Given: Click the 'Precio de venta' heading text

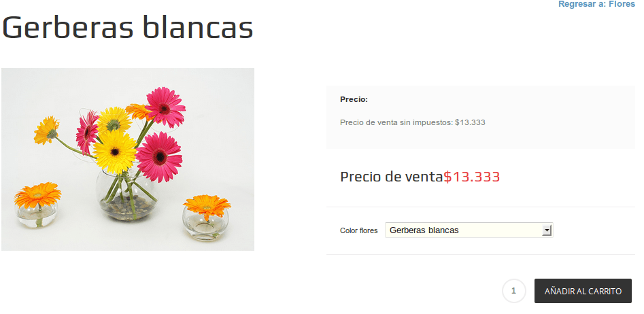Looking at the screenshot, I should pos(392,177).
